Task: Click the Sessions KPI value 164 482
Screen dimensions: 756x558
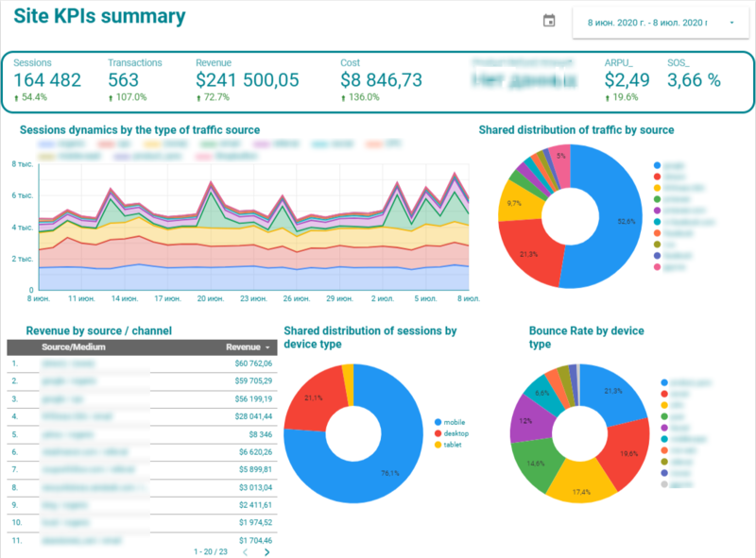Action: point(47,80)
